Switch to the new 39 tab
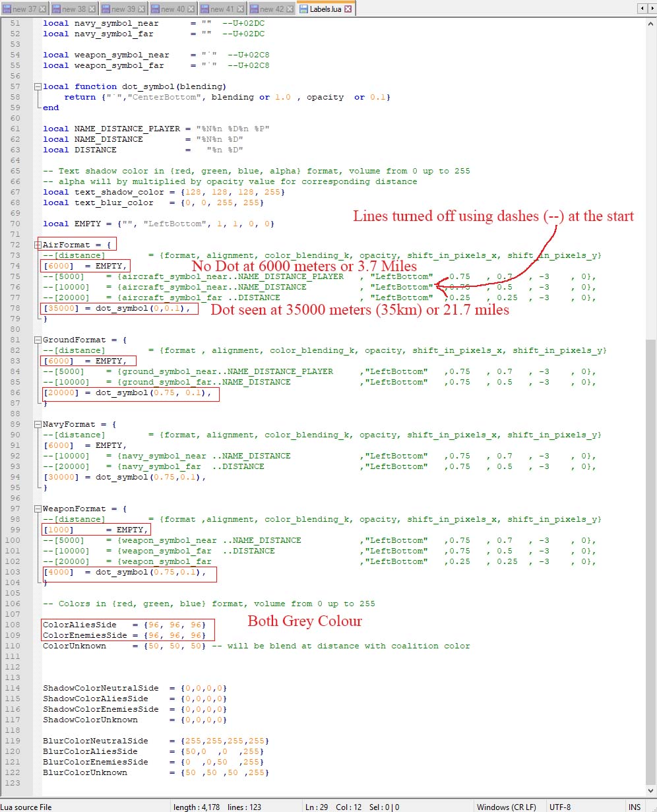The image size is (657, 812). (x=123, y=9)
